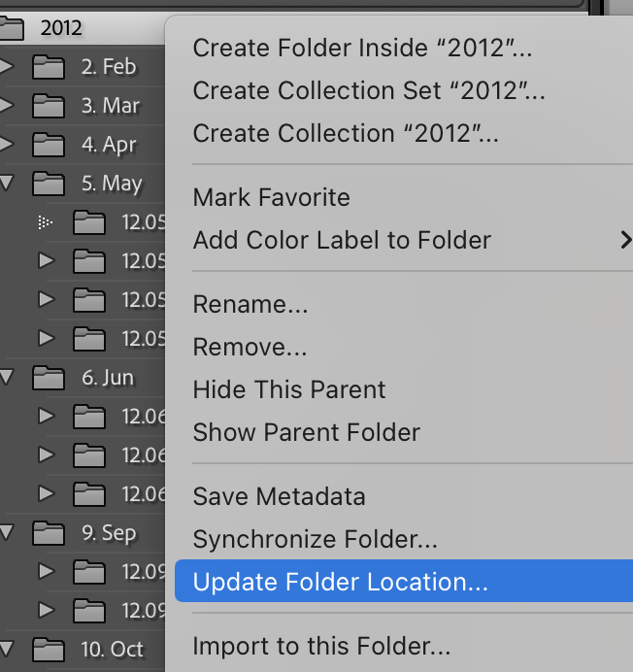Viewport: 633px width, 672px height.
Task: Collapse the 6. Jun folder
Action: 8,376
